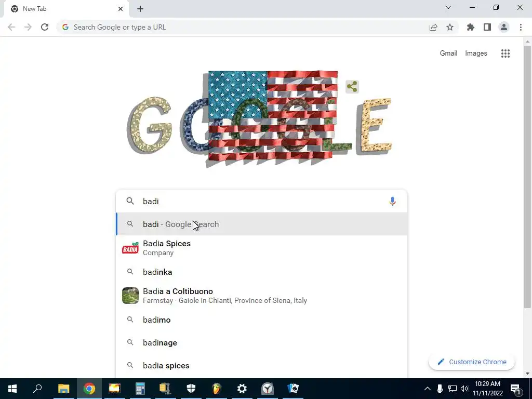Viewport: 532px width, 399px height.
Task: Open the Extensions puzzle icon
Action: pyautogui.click(x=471, y=27)
